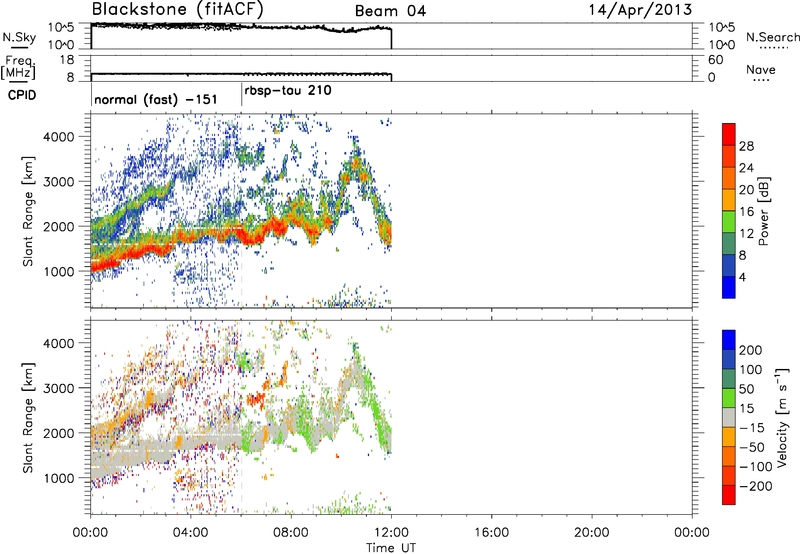Select the 100 label on the velocity colorbar
Screen dimensions: 800x554
[751, 370]
